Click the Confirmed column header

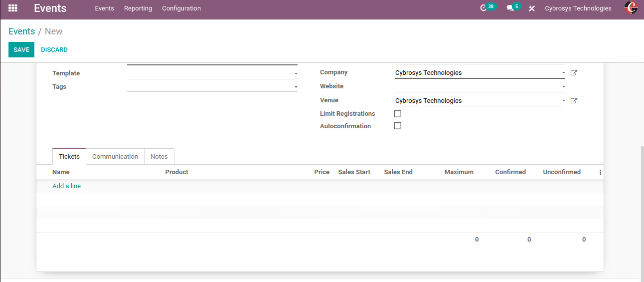510,172
